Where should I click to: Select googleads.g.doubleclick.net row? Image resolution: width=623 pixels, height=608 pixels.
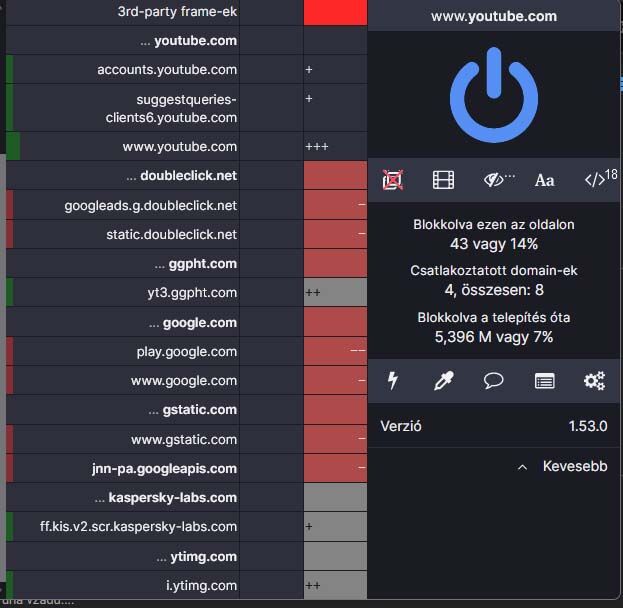pos(123,205)
